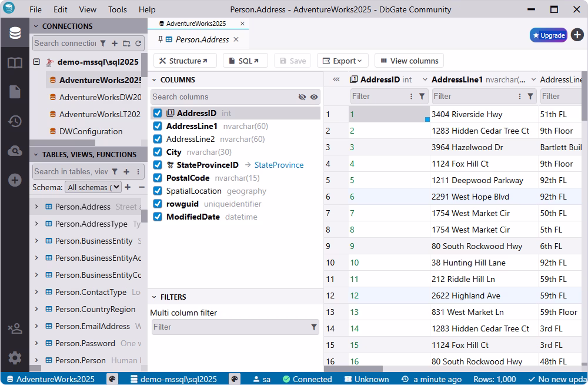
Task: Open settings gear in sidebar
Action: tap(15, 358)
